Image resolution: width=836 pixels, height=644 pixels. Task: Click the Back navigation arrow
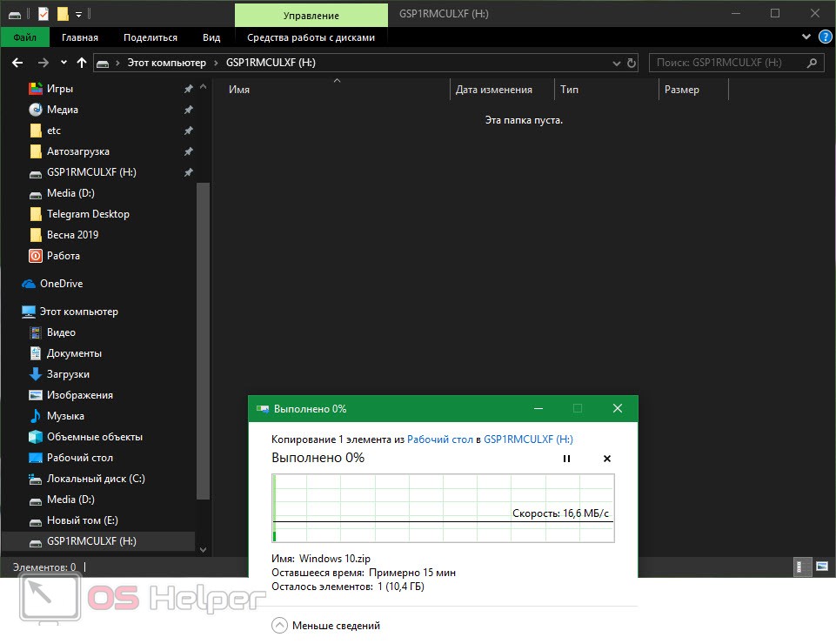[17, 63]
